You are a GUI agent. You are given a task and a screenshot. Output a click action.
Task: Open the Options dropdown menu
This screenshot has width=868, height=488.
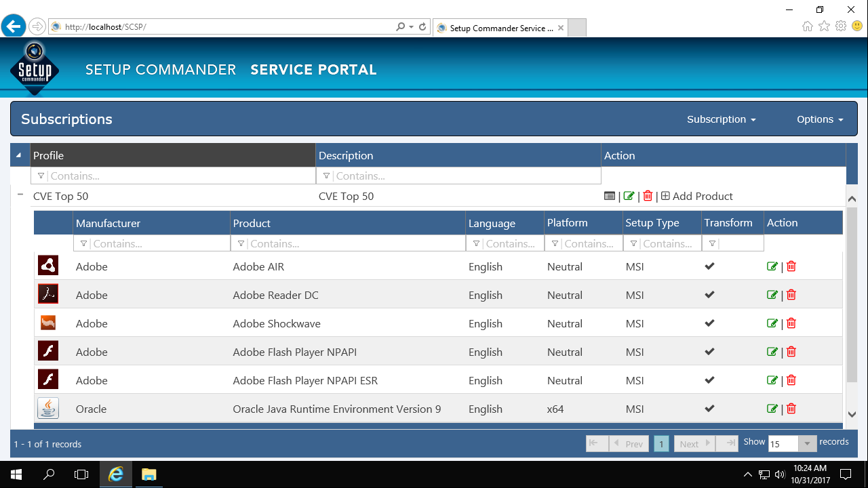[x=820, y=119]
